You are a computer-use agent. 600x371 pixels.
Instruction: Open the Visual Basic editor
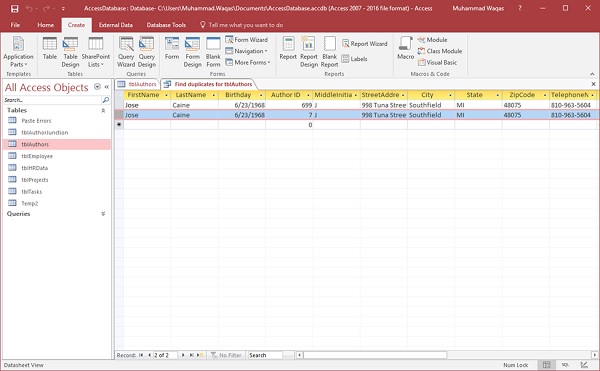(x=437, y=62)
